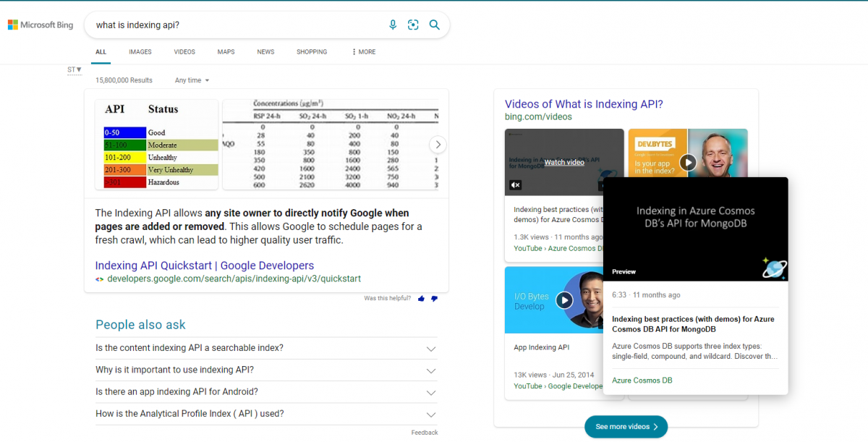Click the '1.3K views' text on the video card
Screen dimensions: 868x442
coord(531,237)
